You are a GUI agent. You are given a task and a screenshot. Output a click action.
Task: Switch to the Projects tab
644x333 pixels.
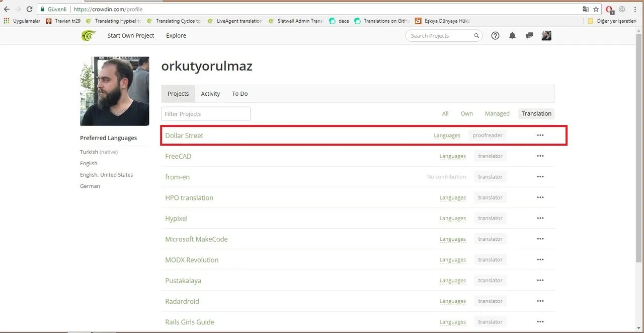click(178, 94)
